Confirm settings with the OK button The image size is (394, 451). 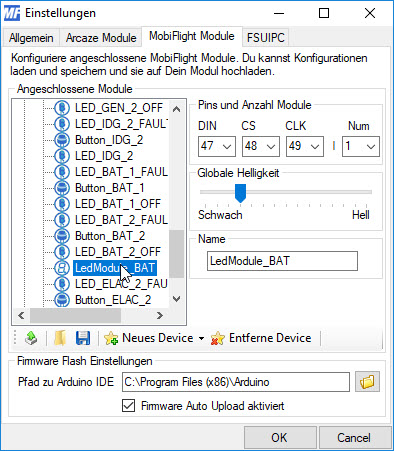pyautogui.click(x=279, y=437)
